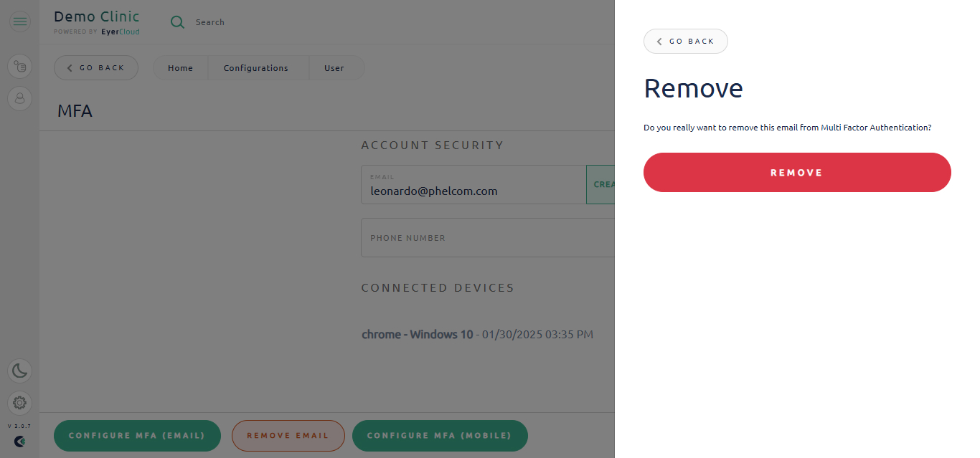Image resolution: width=980 pixels, height=458 pixels.
Task: Click Go Back on the MFA page
Action: point(96,68)
